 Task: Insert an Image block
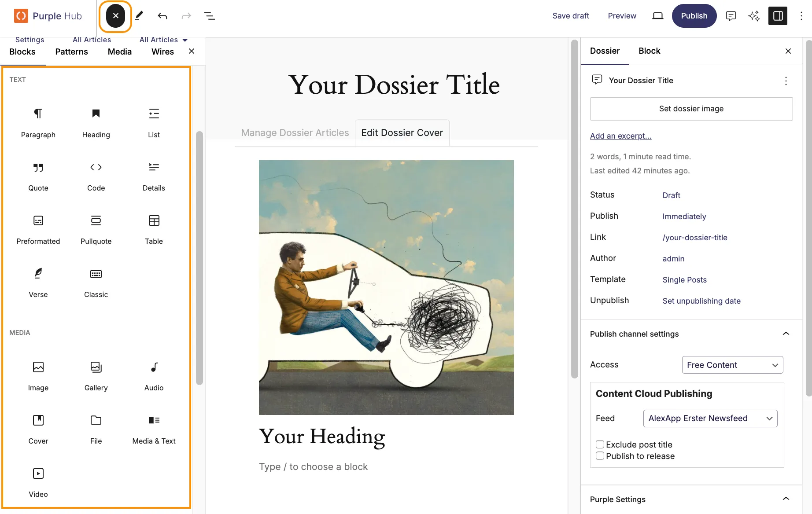coord(38,376)
